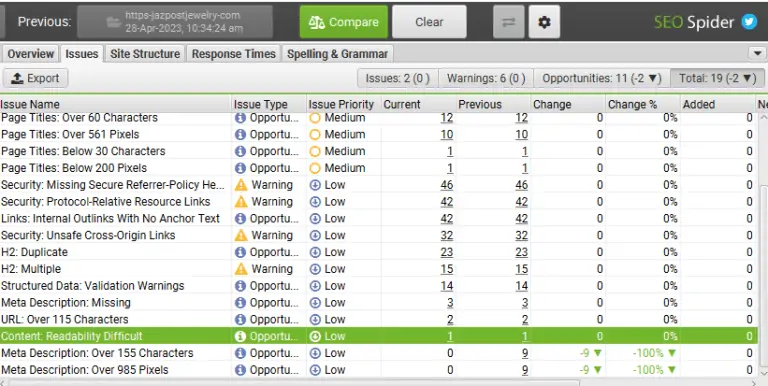Image resolution: width=768 pixels, height=386 pixels.
Task: Click the Low priority icon on URL: Over 115 Characters
Action: pos(315,319)
